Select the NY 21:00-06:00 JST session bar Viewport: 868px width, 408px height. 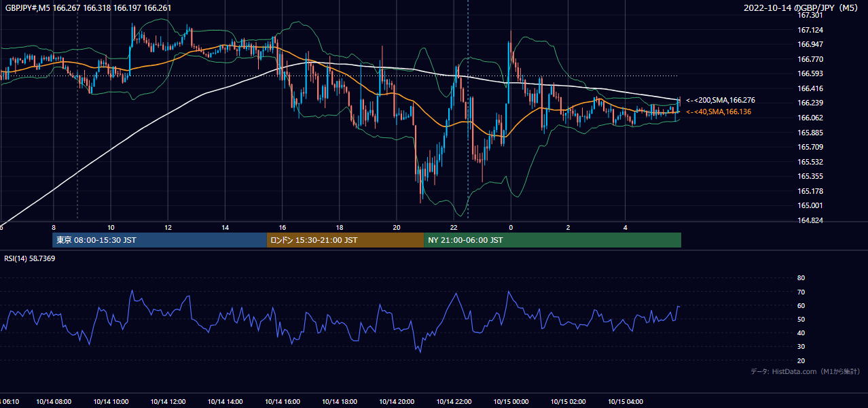[x=552, y=240]
